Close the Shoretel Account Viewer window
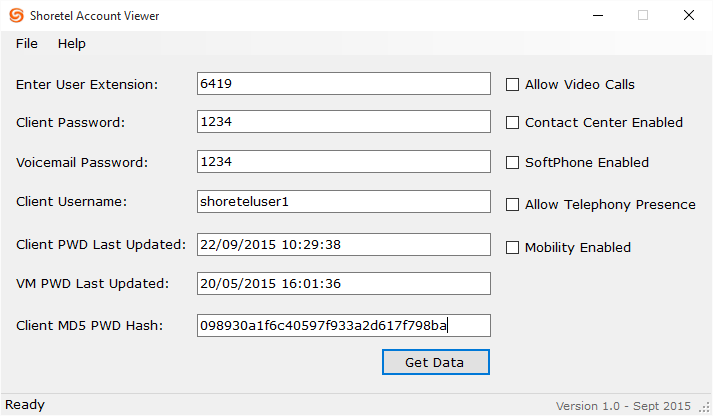The width and height of the screenshot is (713, 416). click(689, 16)
